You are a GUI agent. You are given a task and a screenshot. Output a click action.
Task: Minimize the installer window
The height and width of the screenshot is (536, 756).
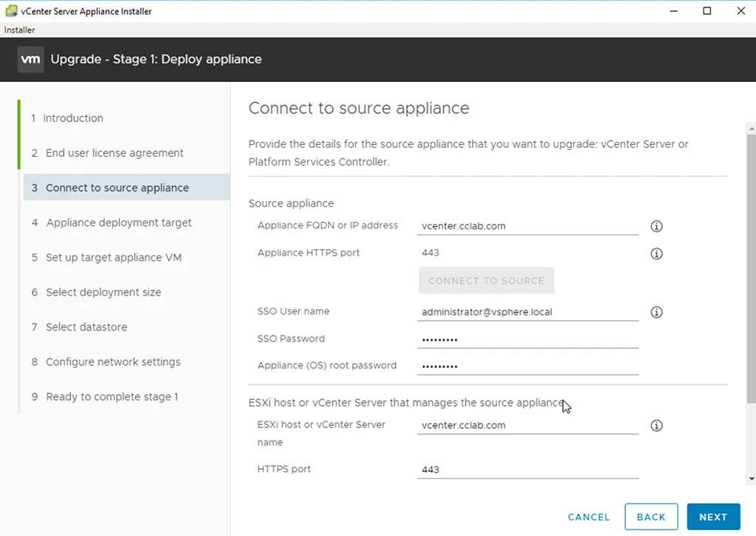[x=674, y=10]
